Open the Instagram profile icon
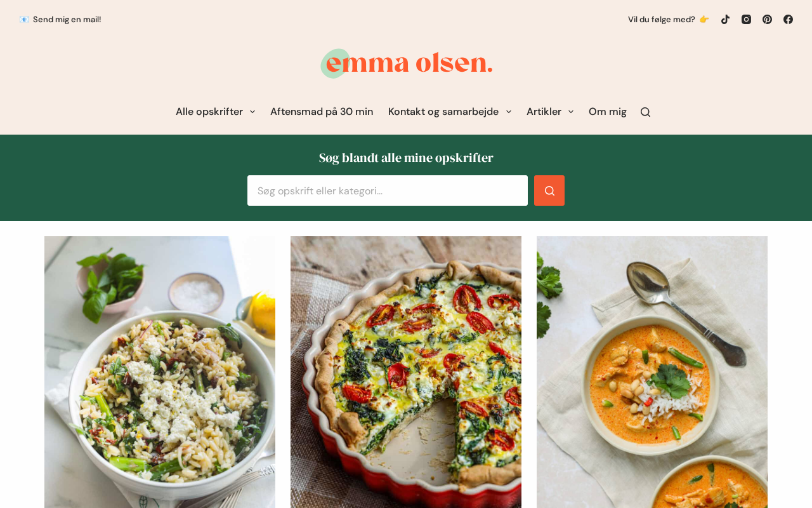Viewport: 812px width, 508px height. (746, 19)
